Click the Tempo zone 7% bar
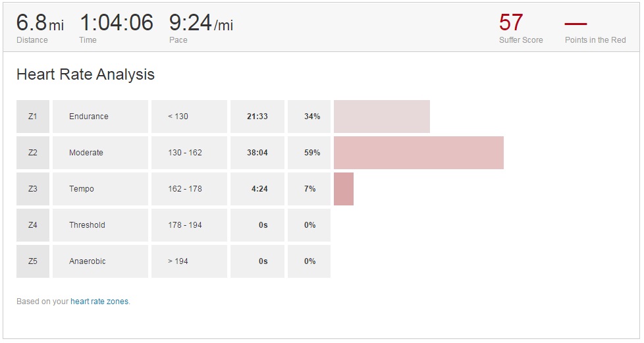 (x=344, y=189)
